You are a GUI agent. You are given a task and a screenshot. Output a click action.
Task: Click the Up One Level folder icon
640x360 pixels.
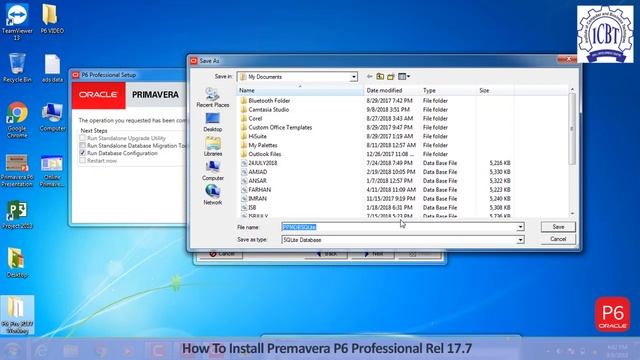click(x=380, y=76)
